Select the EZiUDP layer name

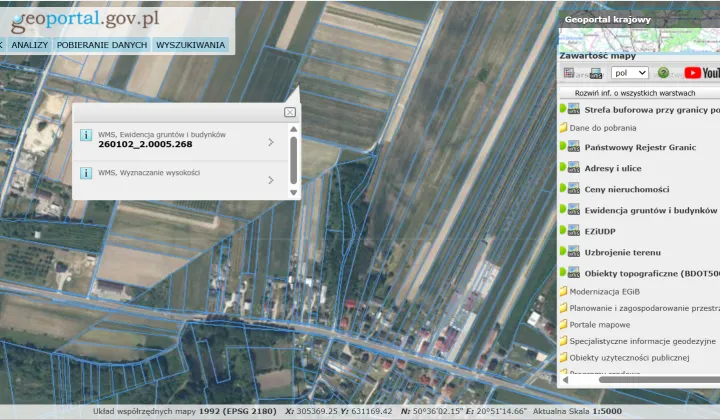point(600,231)
